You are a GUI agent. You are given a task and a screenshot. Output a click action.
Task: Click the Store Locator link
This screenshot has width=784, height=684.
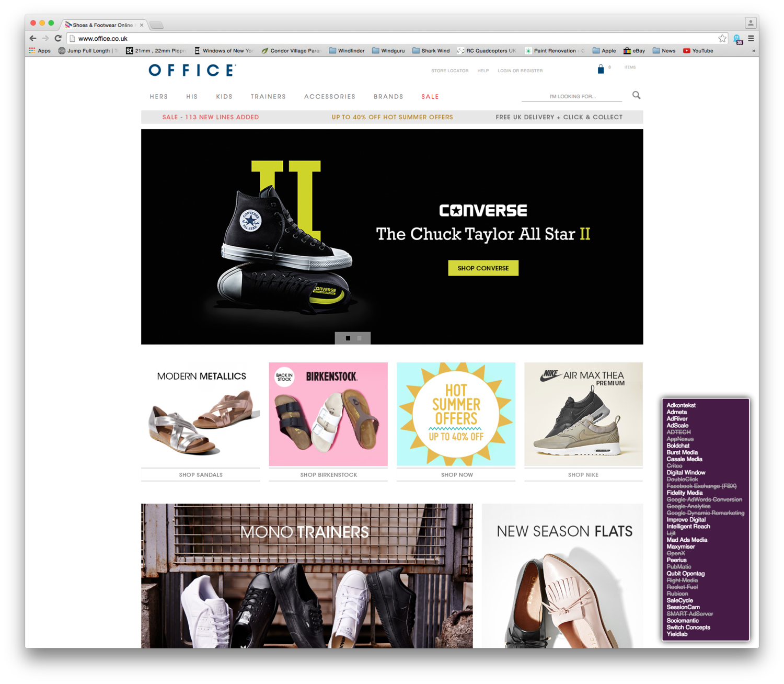(449, 71)
